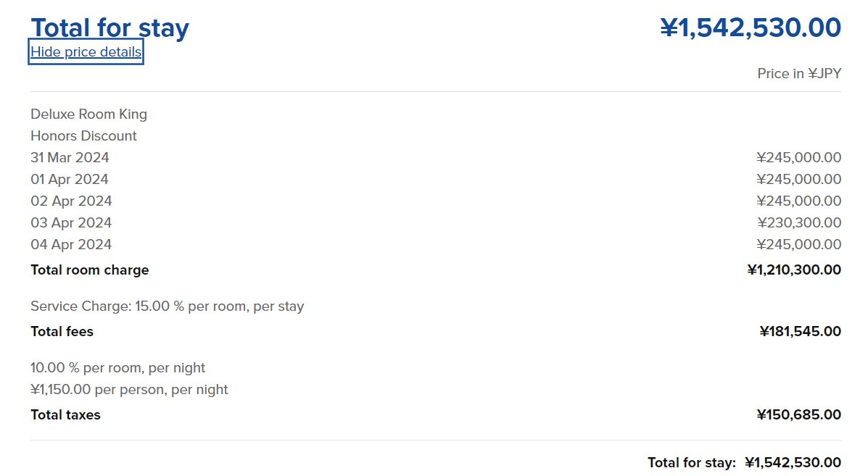Select the Deluxe Room King text
The width and height of the screenshot is (868, 476).
(88, 114)
